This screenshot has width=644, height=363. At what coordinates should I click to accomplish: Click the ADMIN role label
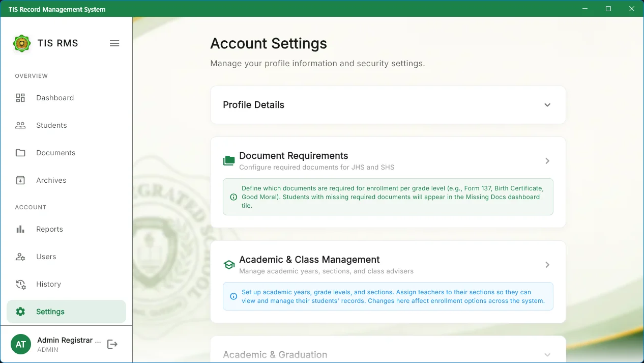tap(48, 350)
